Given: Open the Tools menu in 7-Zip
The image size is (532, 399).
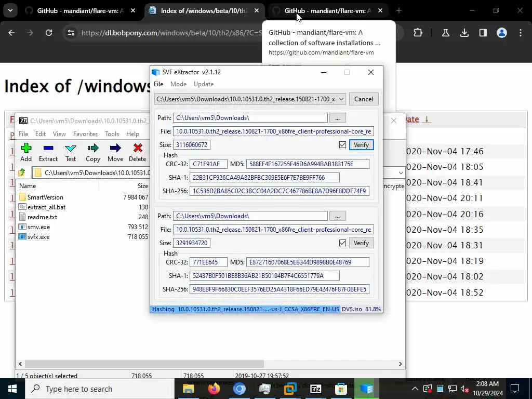Looking at the screenshot, I should (112, 134).
